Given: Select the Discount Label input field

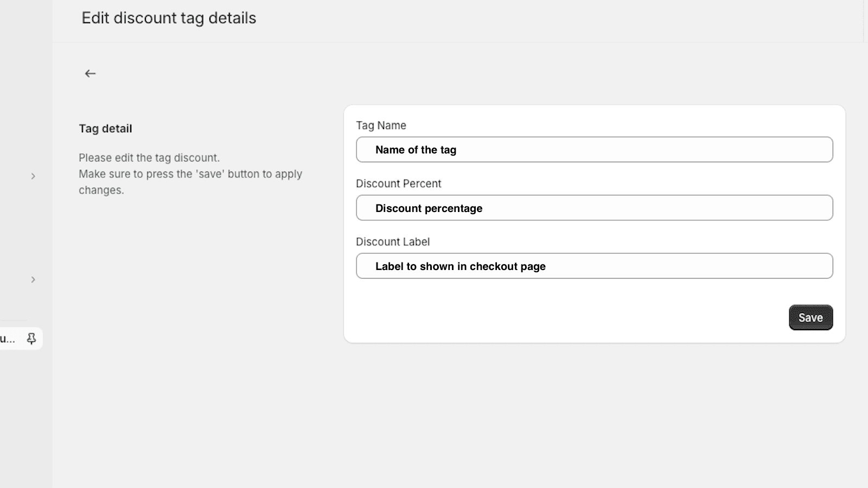Looking at the screenshot, I should (594, 266).
